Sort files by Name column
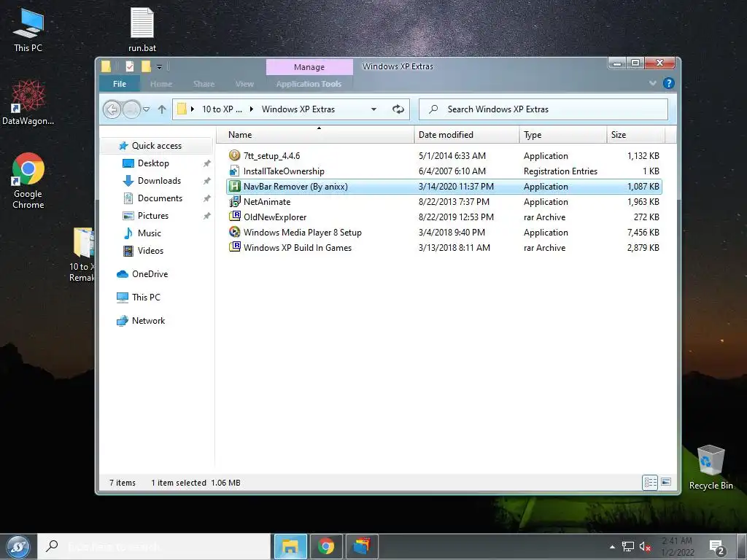 [315, 135]
